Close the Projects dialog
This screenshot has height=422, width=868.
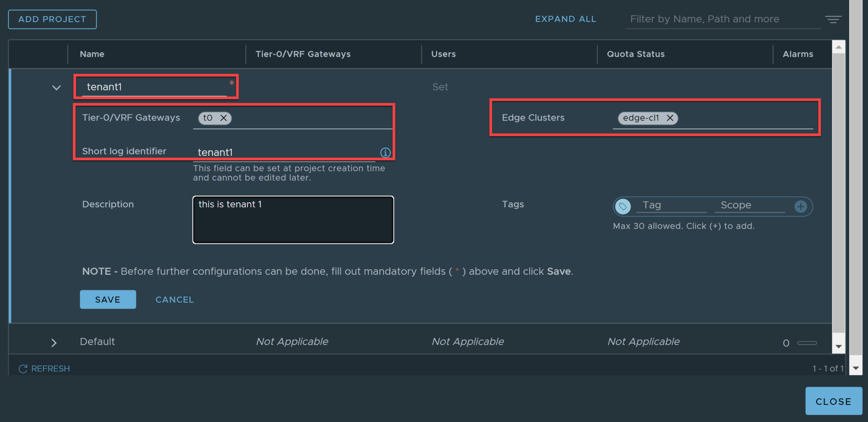[x=833, y=401]
